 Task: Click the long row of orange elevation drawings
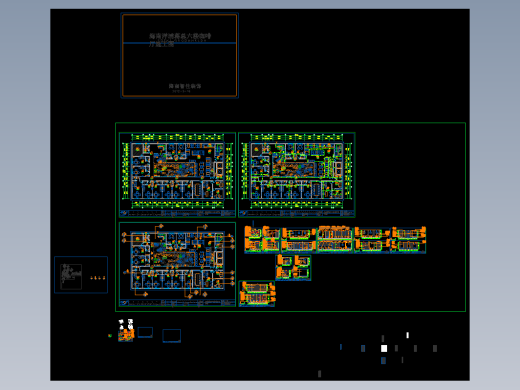click(335, 239)
